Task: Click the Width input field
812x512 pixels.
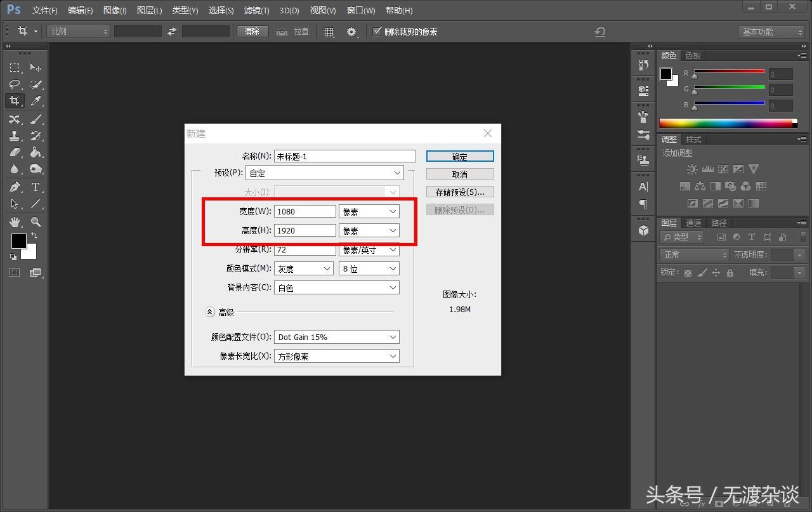Action: (304, 211)
